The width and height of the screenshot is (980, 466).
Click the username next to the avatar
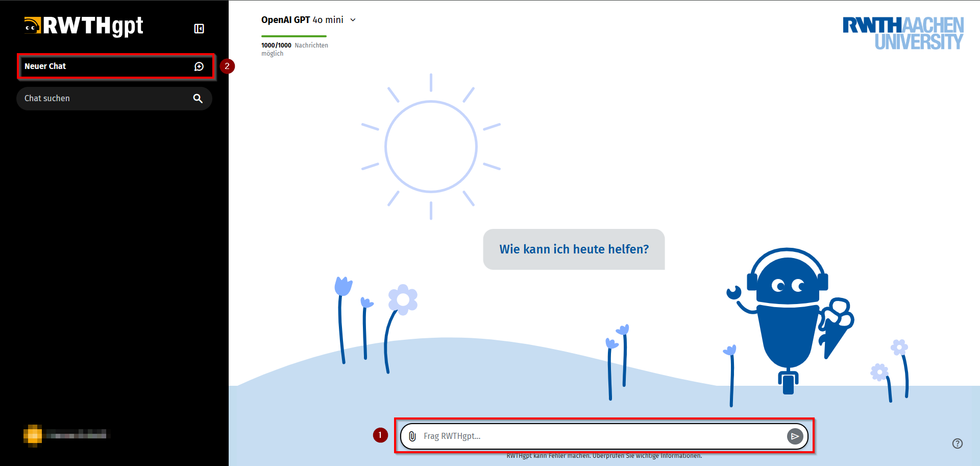pyautogui.click(x=77, y=434)
